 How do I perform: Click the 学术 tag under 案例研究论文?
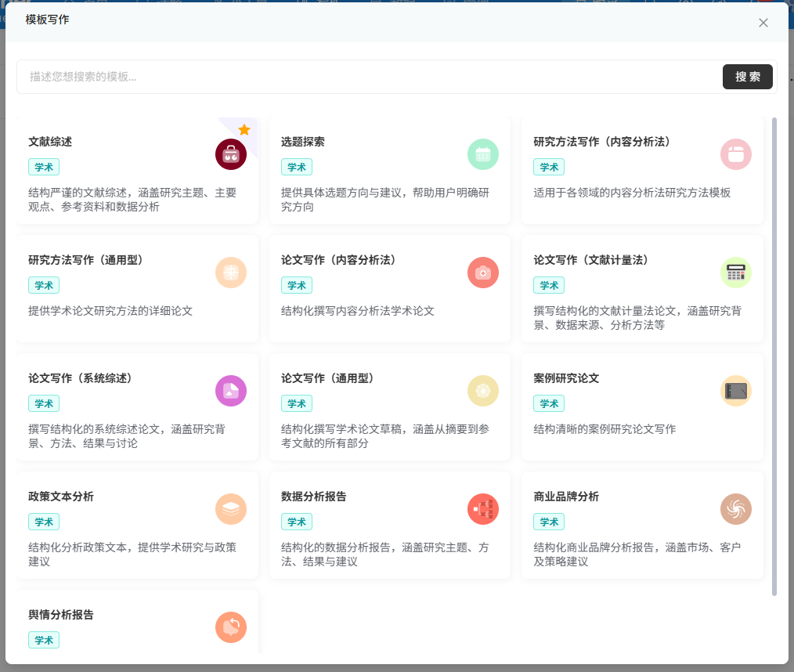pyautogui.click(x=549, y=403)
